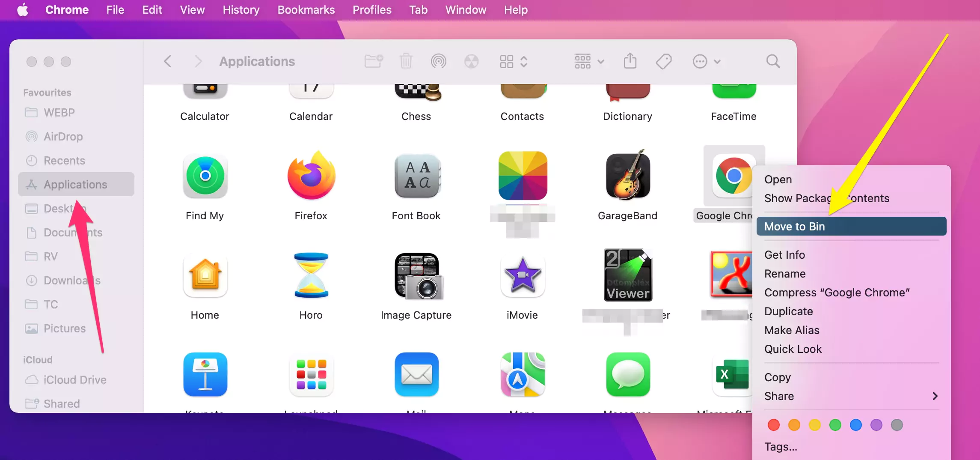Select the Google Chrome app icon
980x460 pixels.
point(734,176)
